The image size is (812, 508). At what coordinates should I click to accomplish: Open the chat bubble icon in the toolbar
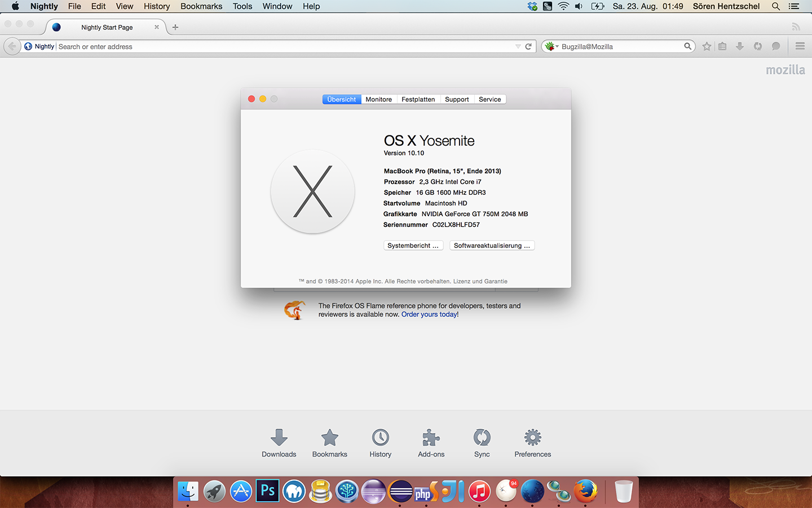click(x=776, y=46)
